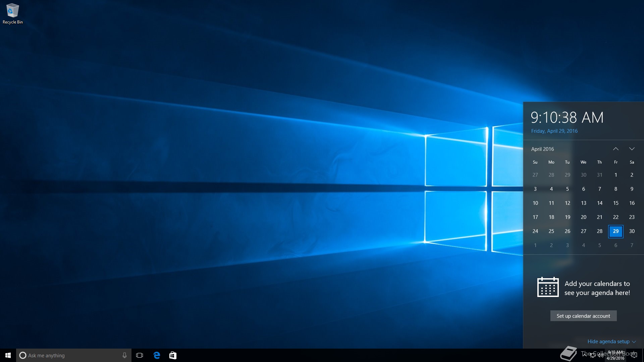The image size is (644, 362).
Task: Select April 19 in the calendar
Action: 568,217
